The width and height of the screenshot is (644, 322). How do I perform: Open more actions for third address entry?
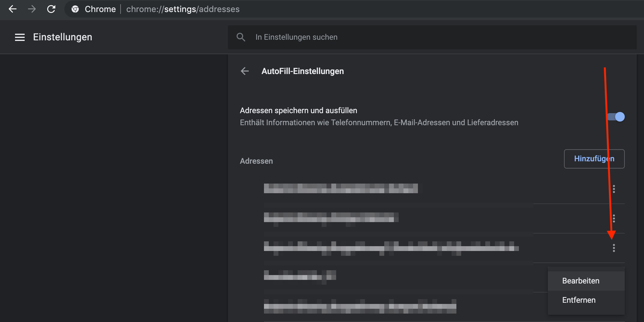pyautogui.click(x=614, y=248)
